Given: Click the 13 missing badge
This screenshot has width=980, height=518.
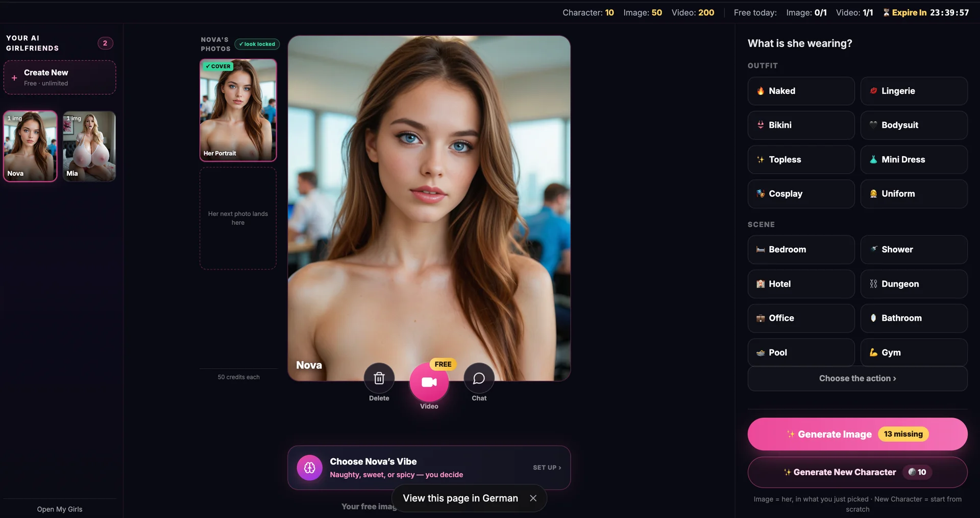Looking at the screenshot, I should pyautogui.click(x=903, y=434).
